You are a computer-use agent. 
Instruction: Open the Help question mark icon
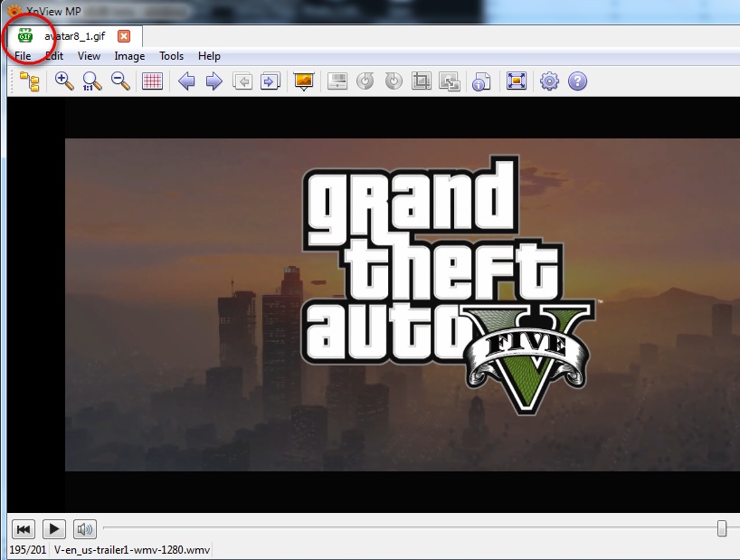pos(577,81)
